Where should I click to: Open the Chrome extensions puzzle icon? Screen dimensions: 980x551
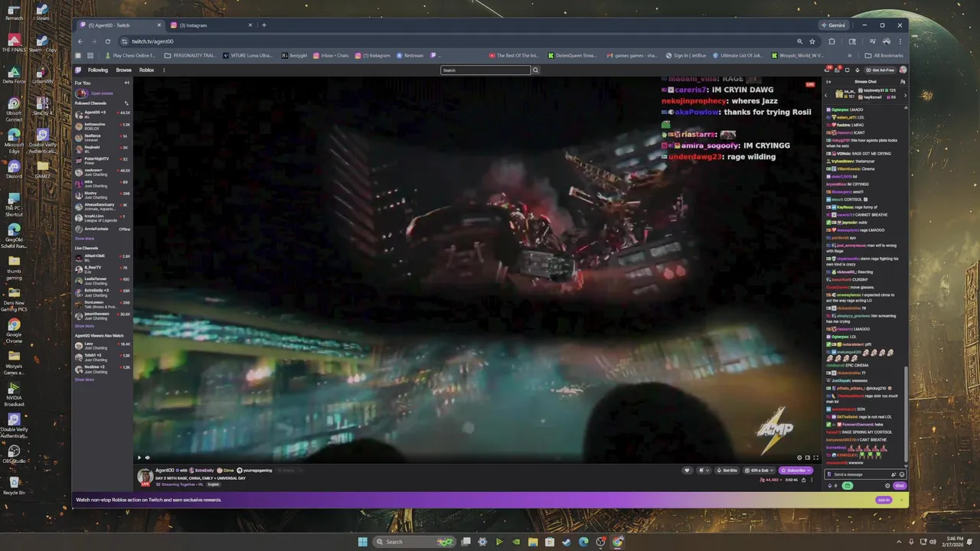(832, 41)
